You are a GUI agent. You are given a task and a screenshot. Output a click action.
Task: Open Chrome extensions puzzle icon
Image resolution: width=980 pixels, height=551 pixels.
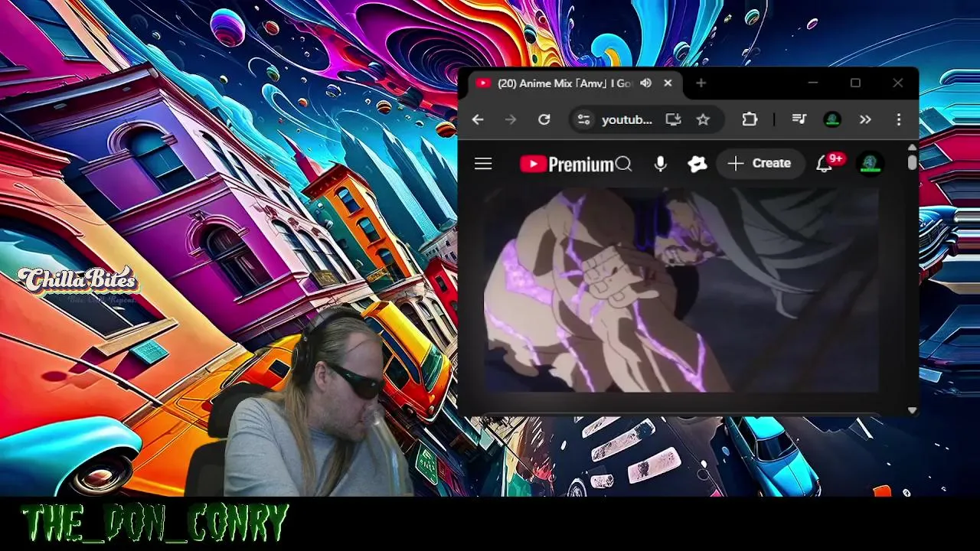tap(750, 119)
